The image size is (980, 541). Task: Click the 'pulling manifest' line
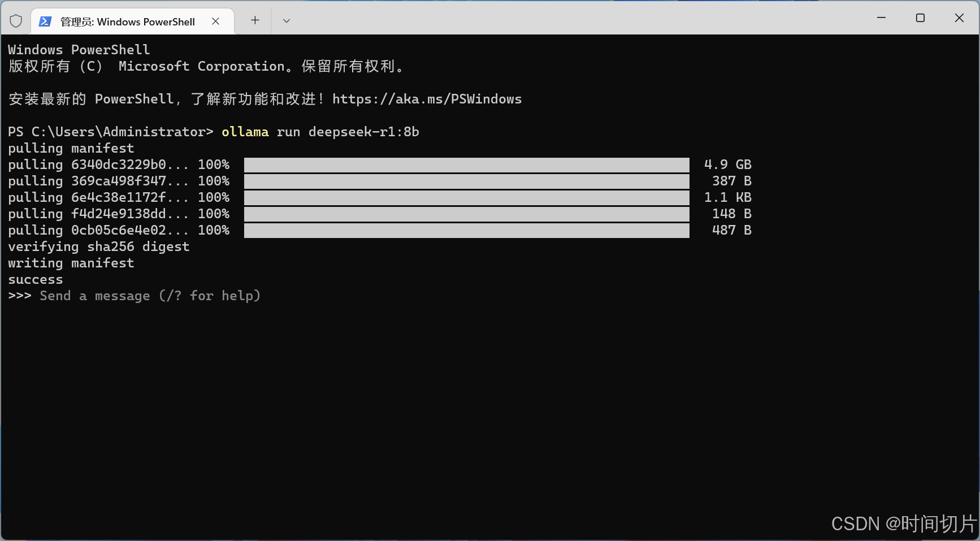pos(71,148)
